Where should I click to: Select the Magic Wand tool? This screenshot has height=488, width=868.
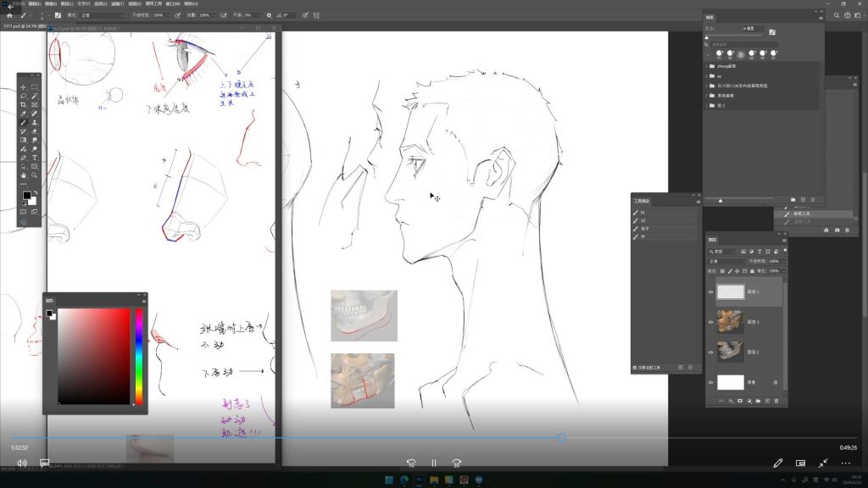34,96
